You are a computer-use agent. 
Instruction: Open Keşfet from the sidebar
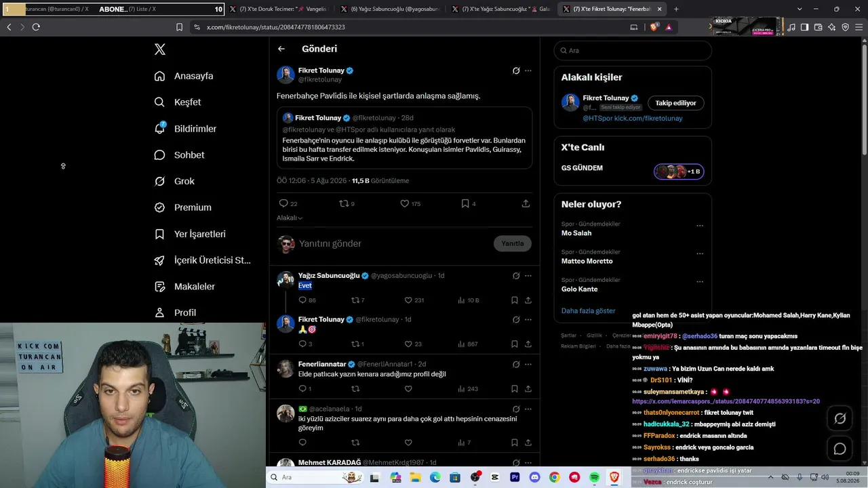click(x=178, y=102)
